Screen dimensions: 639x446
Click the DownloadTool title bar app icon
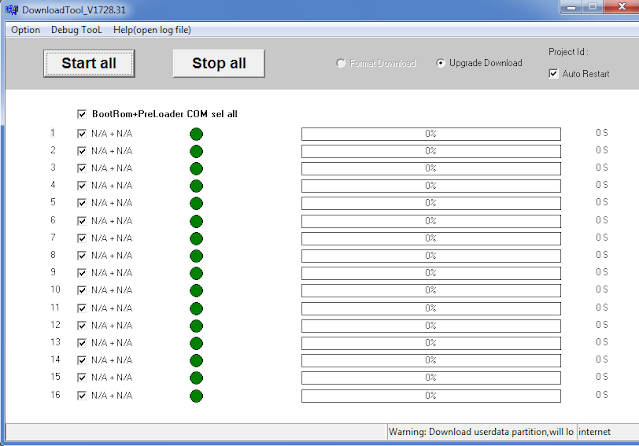click(12, 10)
